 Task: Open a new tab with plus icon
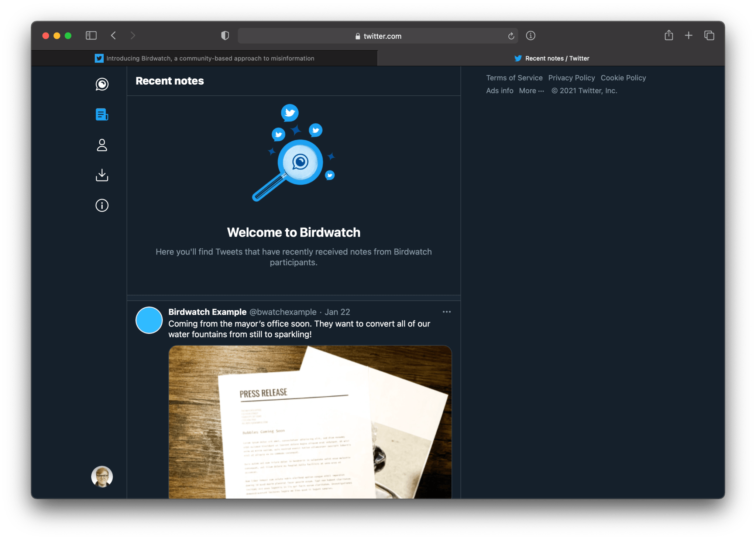(x=688, y=35)
